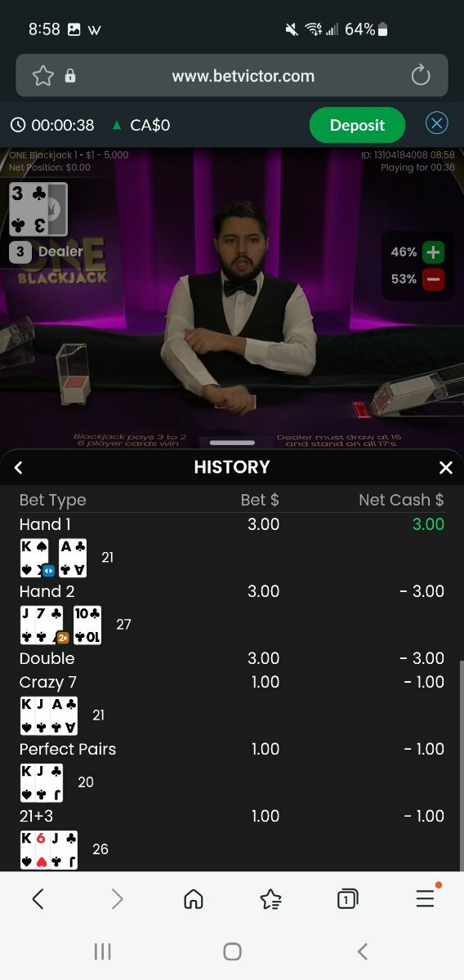This screenshot has height=980, width=464.
Task: Reload the page with refresh icon
Action: (x=421, y=76)
